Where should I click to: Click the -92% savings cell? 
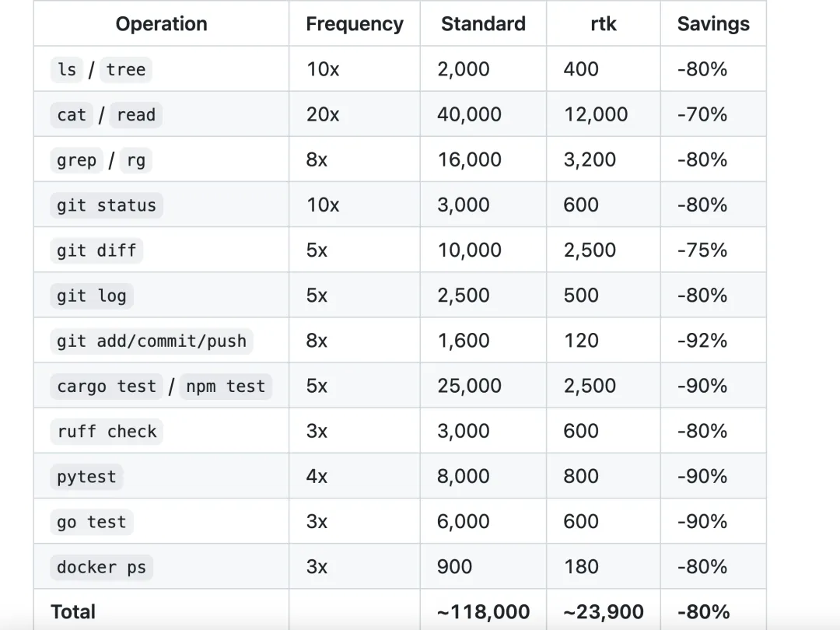[702, 341]
